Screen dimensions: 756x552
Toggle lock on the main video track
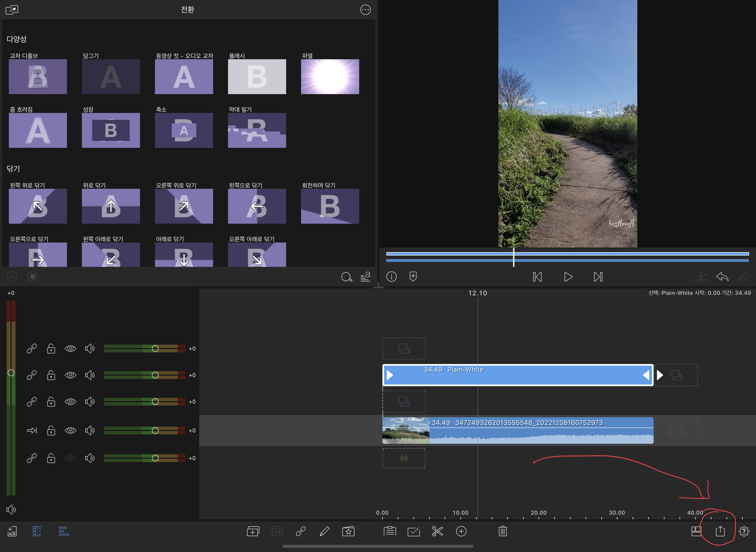pos(51,430)
